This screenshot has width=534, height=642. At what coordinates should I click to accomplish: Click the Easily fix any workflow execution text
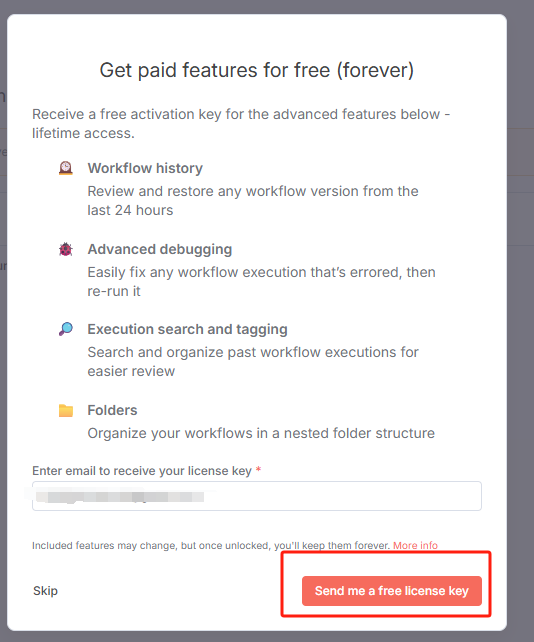[261, 282]
